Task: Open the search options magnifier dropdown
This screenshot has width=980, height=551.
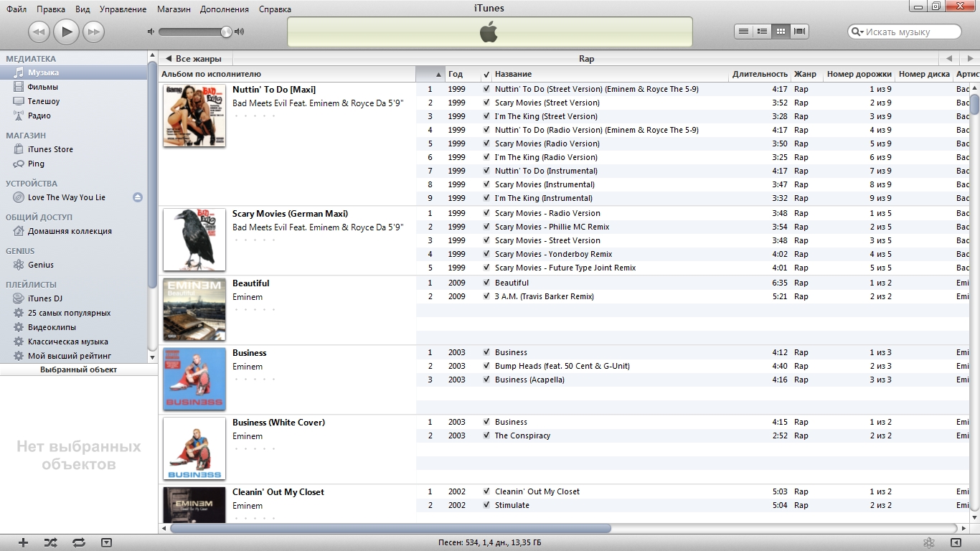Action: (857, 32)
